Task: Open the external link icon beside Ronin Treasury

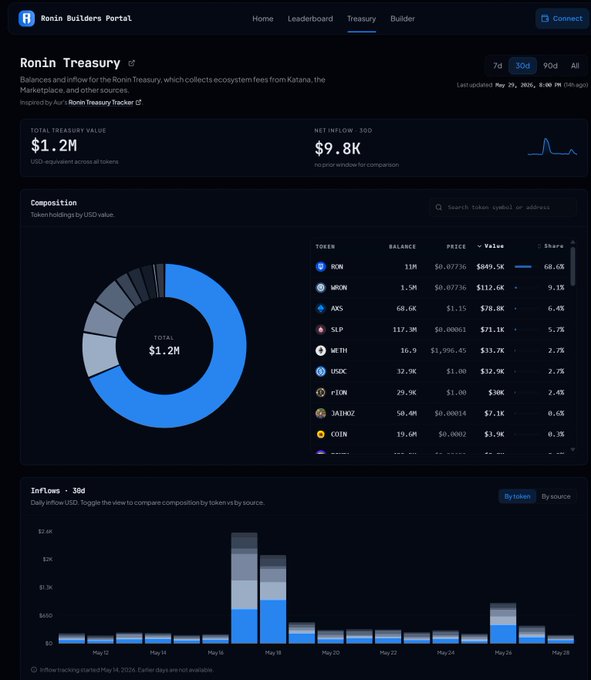Action: tap(131, 63)
